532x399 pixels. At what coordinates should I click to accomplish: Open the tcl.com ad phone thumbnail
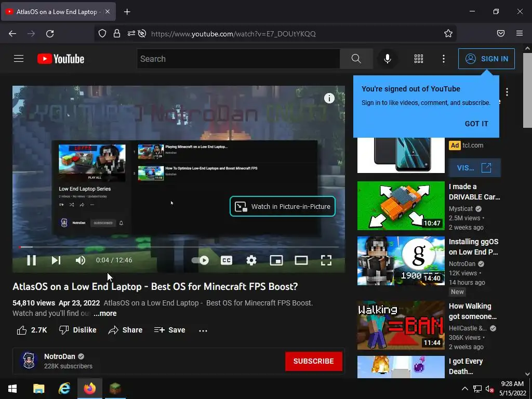(x=401, y=155)
